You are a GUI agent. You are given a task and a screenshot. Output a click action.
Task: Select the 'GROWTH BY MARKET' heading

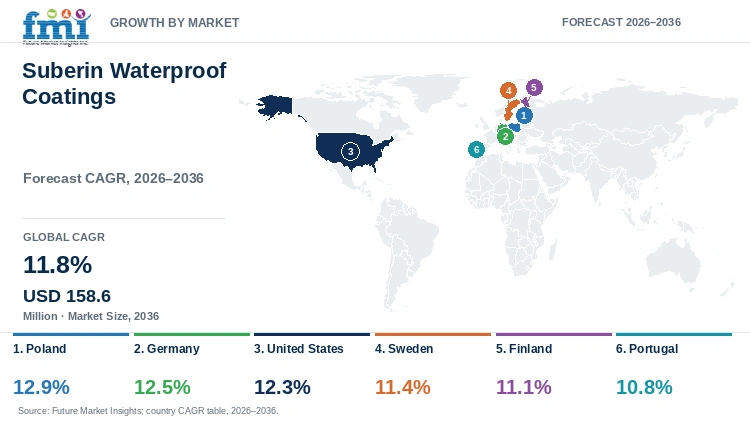[x=175, y=22]
